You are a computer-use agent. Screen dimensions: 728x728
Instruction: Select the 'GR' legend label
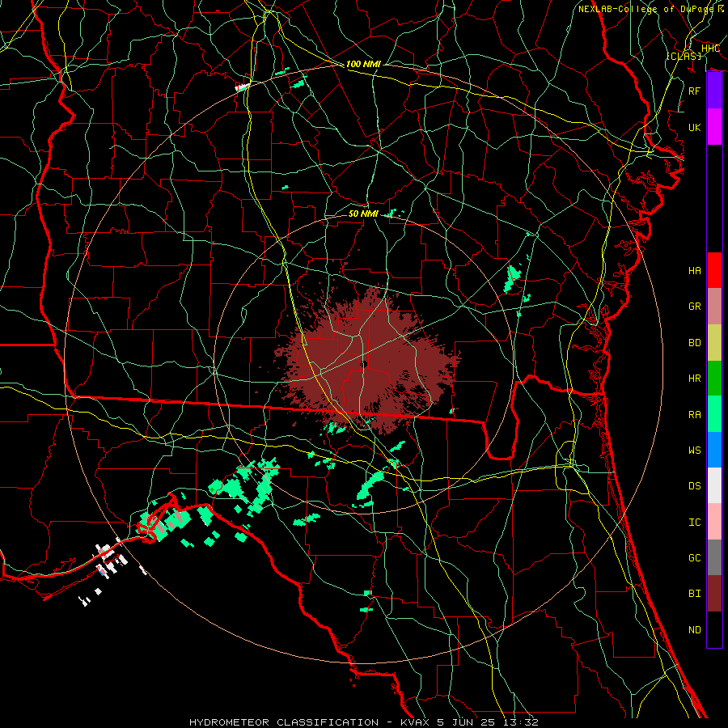[x=694, y=307]
